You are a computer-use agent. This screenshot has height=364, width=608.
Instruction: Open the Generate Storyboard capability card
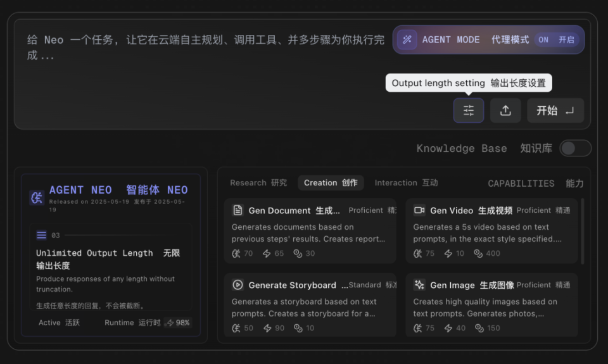tap(310, 304)
